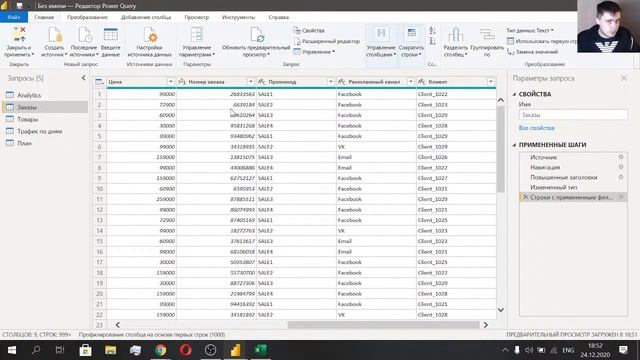Select Analytics query
Screen dimensions: 640x360
(x=45, y=95)
